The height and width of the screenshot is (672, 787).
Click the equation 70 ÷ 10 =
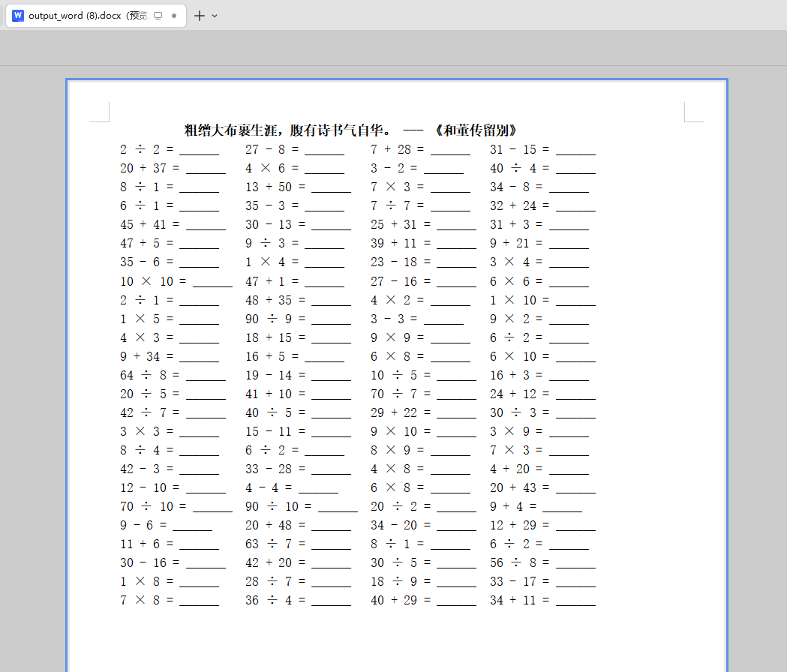(x=153, y=507)
